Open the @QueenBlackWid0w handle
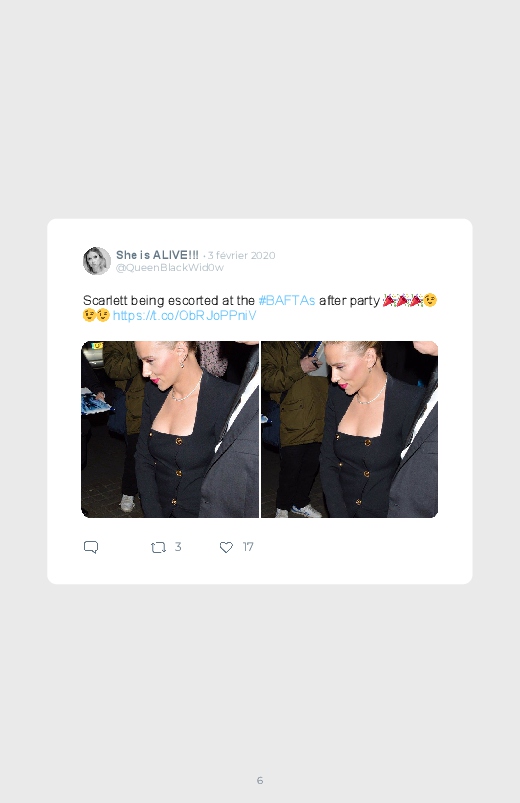 click(170, 267)
